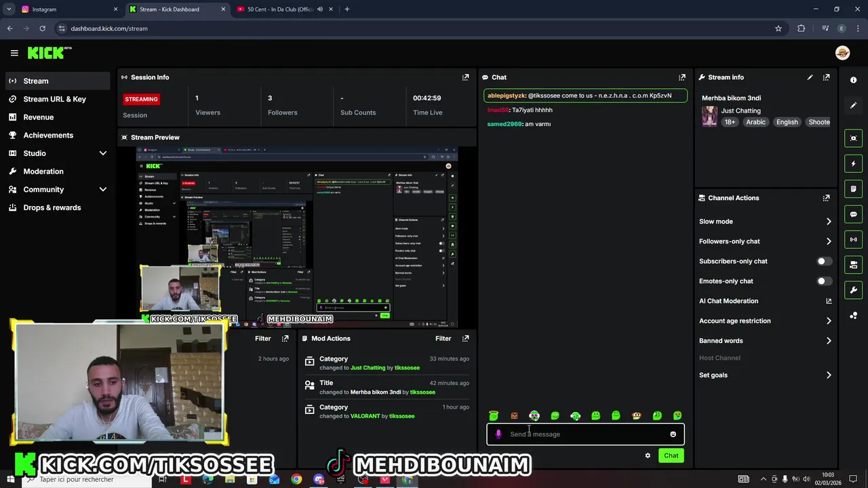Select the broadcast signal sidebar icon

point(853,239)
